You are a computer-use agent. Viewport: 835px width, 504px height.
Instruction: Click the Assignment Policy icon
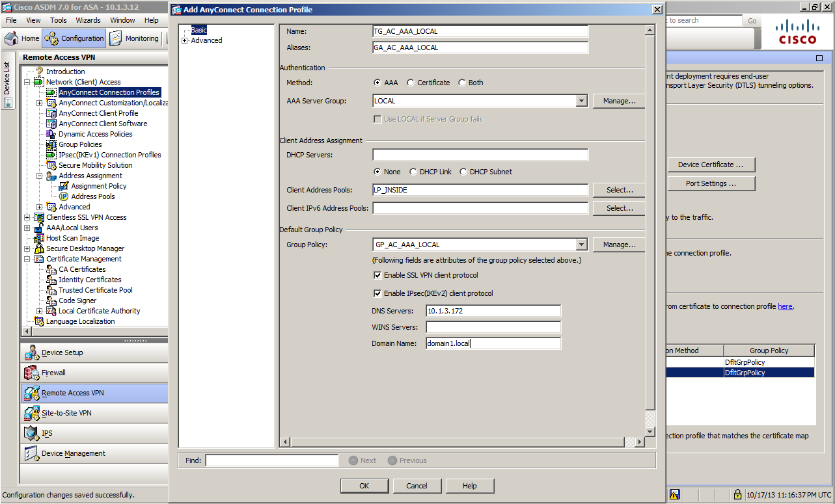(64, 186)
